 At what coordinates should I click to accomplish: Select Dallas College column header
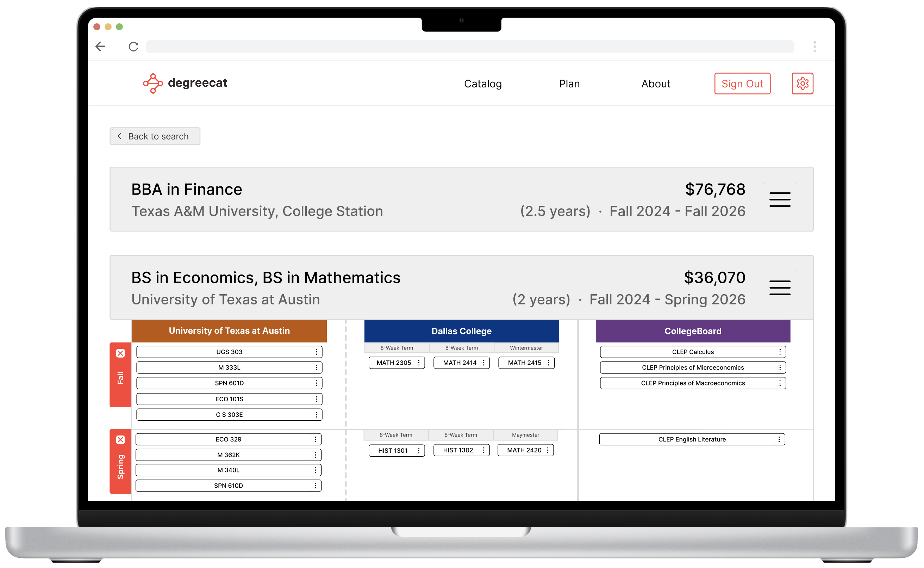(x=461, y=331)
